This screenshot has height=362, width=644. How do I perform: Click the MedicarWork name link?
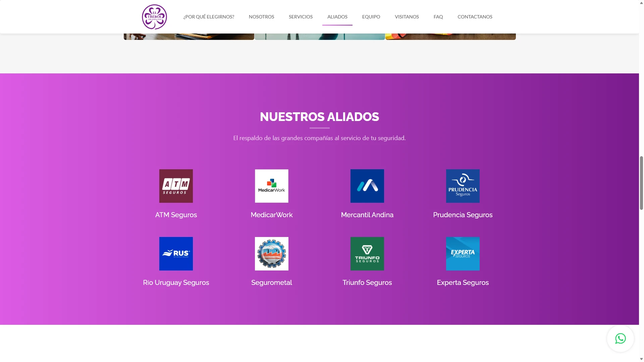tap(272, 215)
